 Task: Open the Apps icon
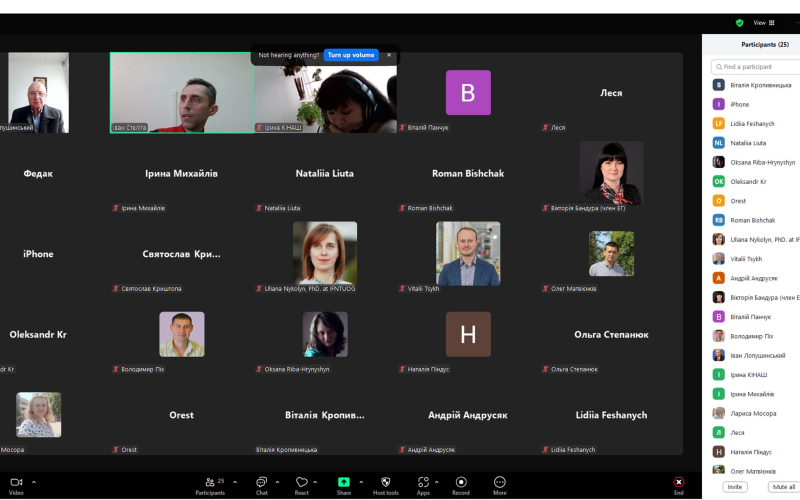pos(423,482)
